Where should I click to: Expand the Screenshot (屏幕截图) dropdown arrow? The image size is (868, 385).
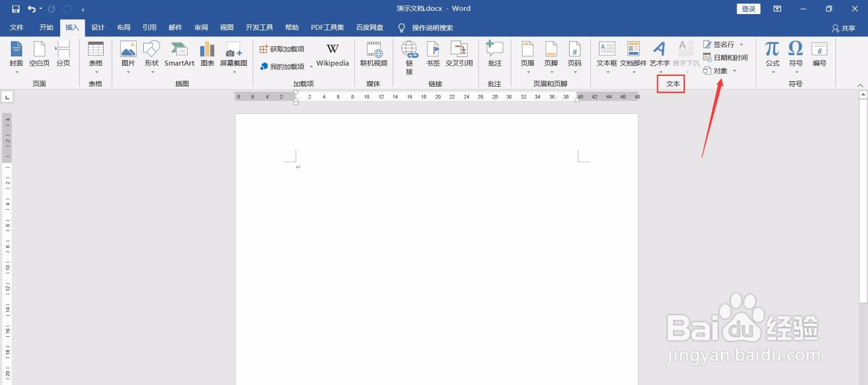click(x=234, y=72)
